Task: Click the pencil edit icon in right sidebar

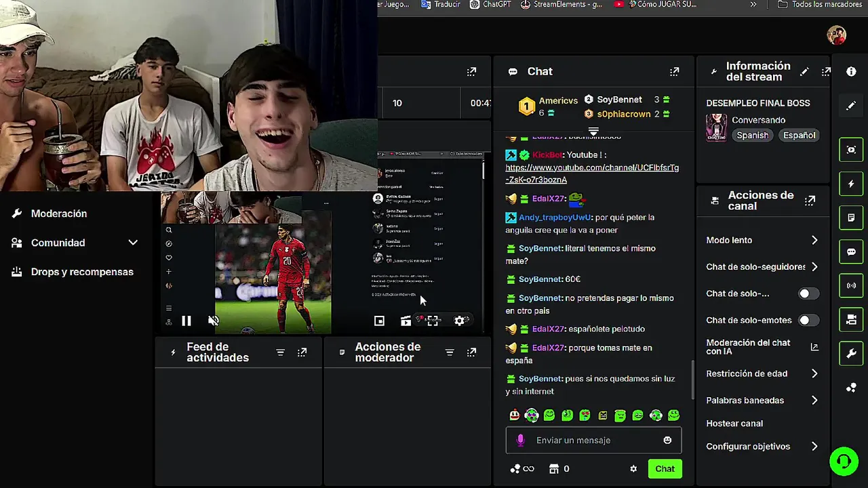Action: (x=851, y=106)
